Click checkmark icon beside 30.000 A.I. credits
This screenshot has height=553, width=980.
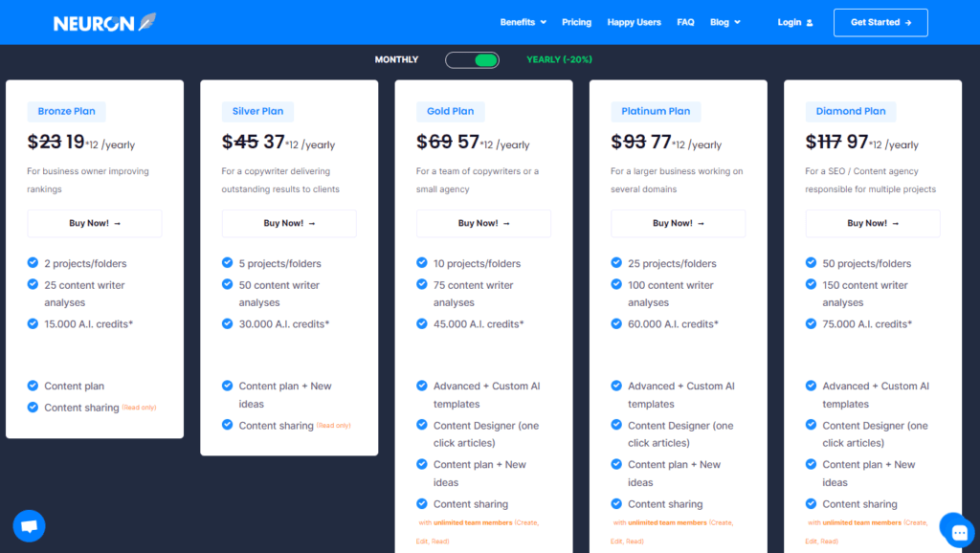(228, 323)
